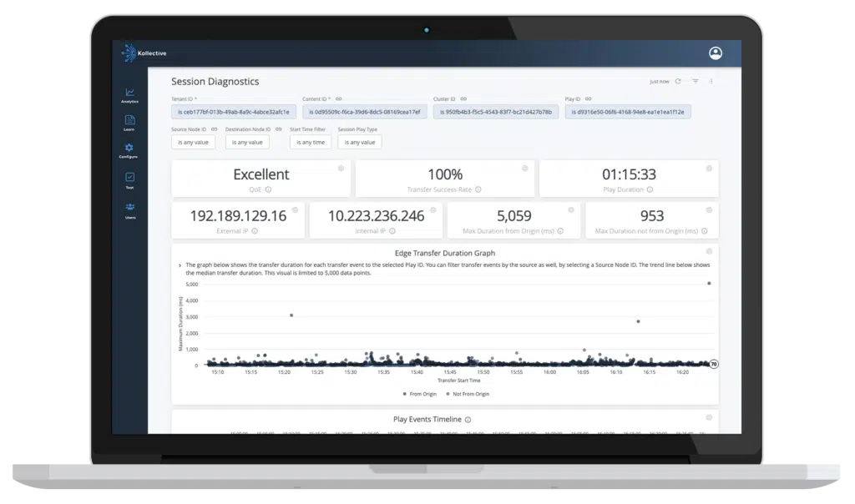Open tile options on Play Duration card

point(709,169)
